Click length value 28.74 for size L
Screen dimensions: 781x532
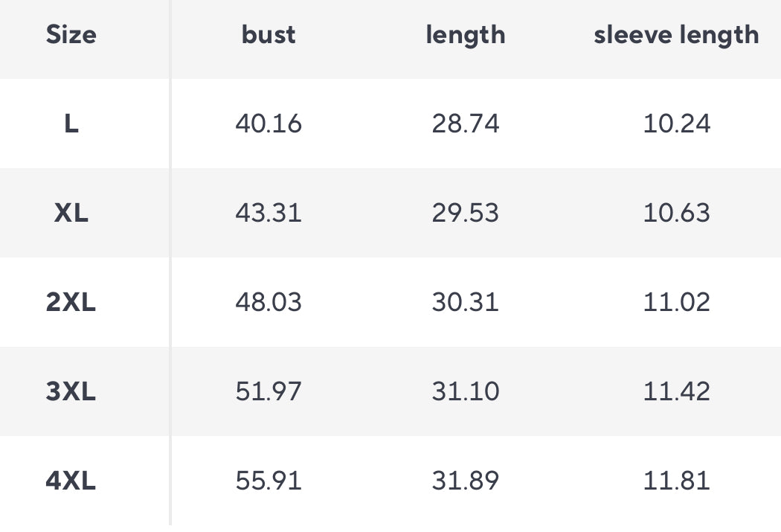tap(466, 124)
